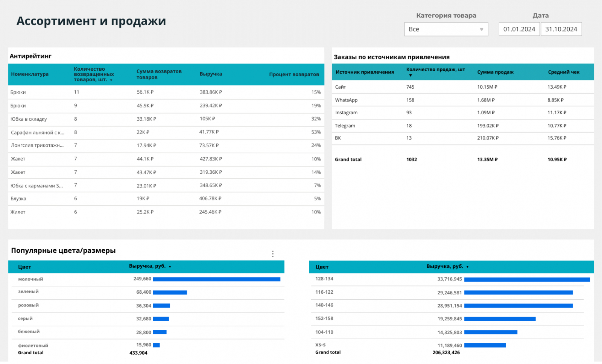Select the Сайт source row
This screenshot has height=364, width=602.
pyautogui.click(x=463, y=87)
